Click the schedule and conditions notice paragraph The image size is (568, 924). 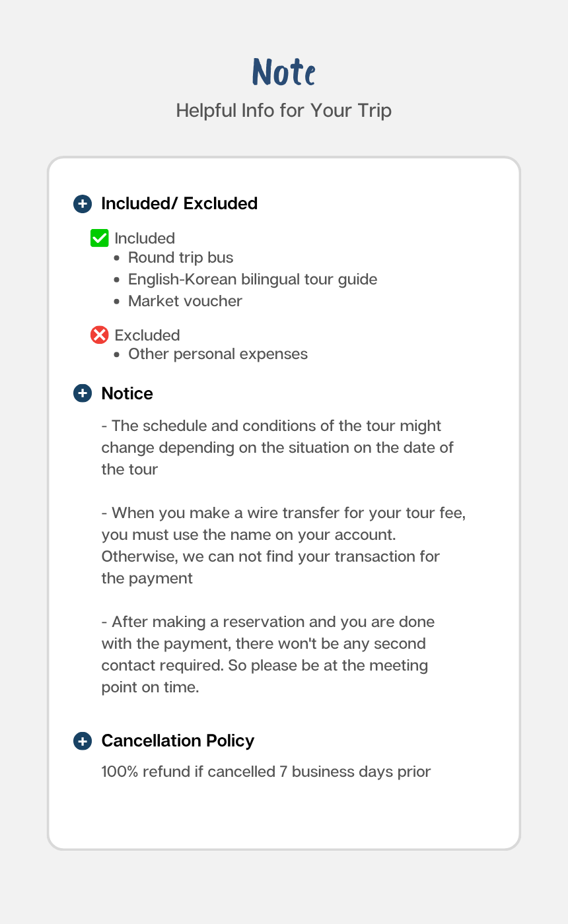277,447
